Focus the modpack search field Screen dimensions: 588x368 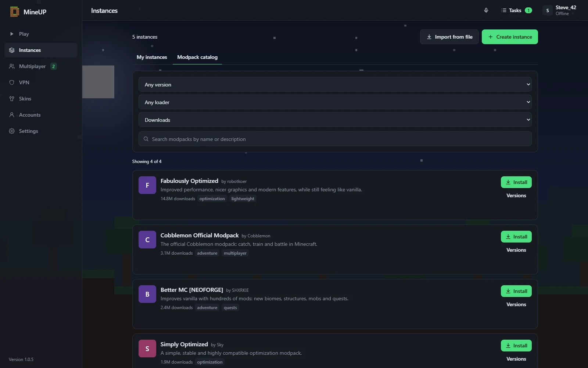(x=335, y=139)
